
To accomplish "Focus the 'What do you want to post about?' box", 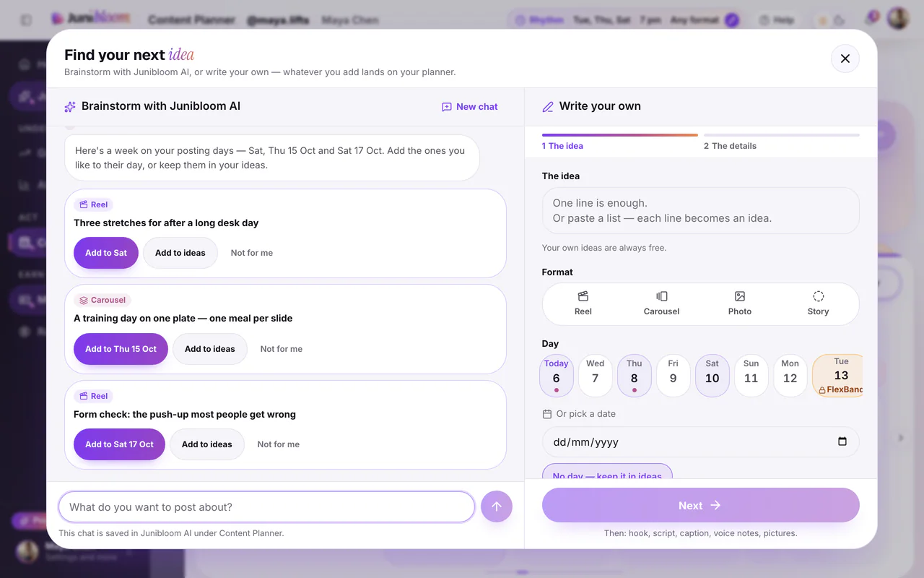I will point(266,506).
